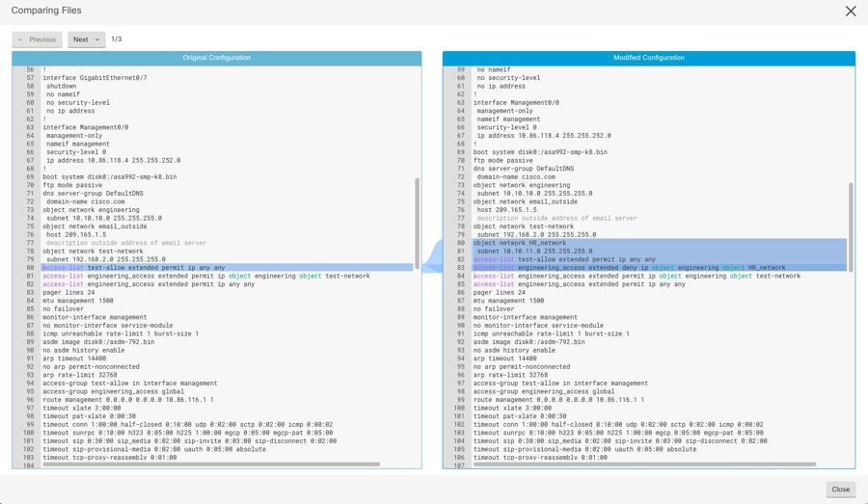Image resolution: width=868 pixels, height=504 pixels.
Task: Click the added 'subnet 10.10.11.0' line
Action: [x=534, y=252]
